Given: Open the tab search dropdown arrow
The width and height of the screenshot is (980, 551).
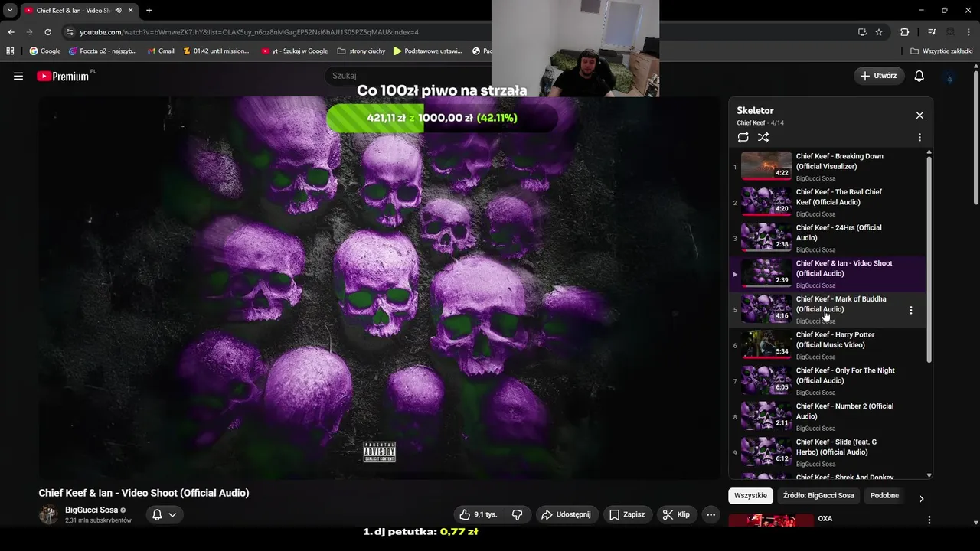Looking at the screenshot, I should point(10,10).
